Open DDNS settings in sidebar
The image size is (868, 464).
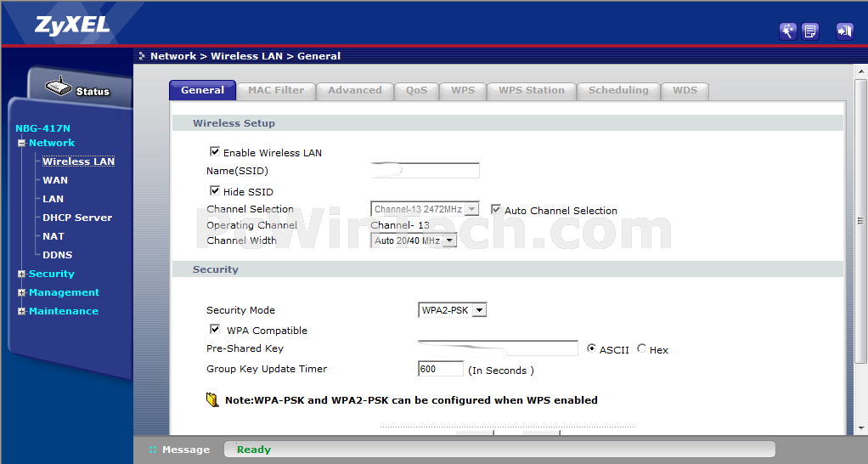click(x=58, y=255)
